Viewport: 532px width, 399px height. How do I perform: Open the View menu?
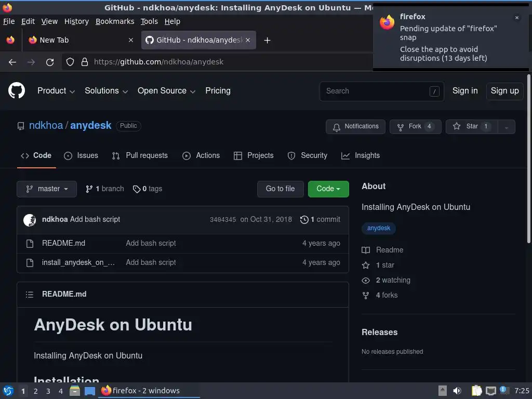(x=49, y=21)
